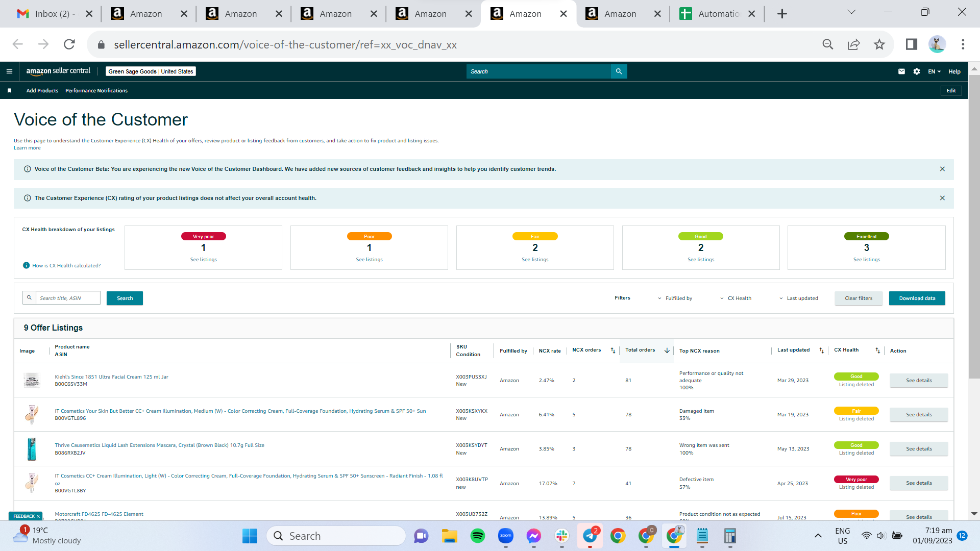Bookmark this page with the star icon
The width and height of the screenshot is (980, 551).
point(879,44)
